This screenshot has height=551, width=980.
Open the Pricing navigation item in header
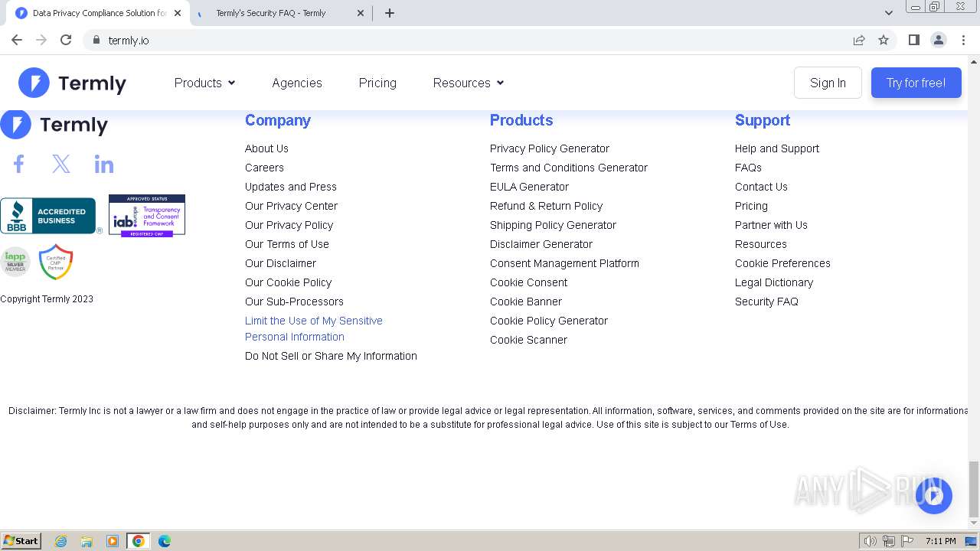[x=377, y=83]
